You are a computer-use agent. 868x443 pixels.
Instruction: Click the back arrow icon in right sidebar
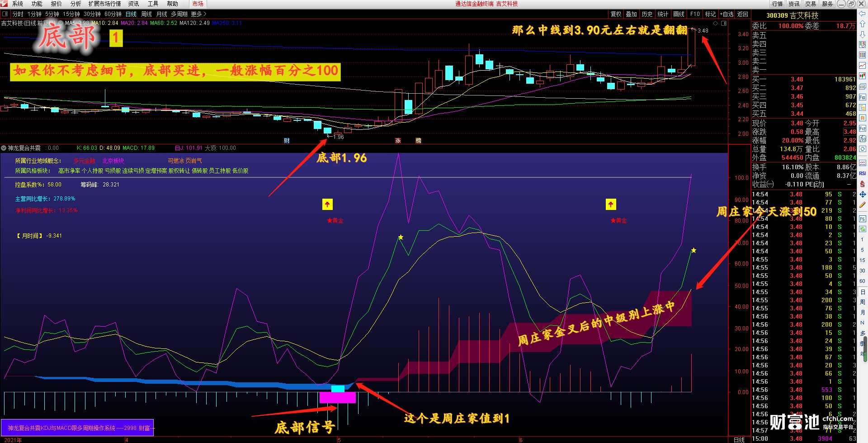(x=862, y=13)
